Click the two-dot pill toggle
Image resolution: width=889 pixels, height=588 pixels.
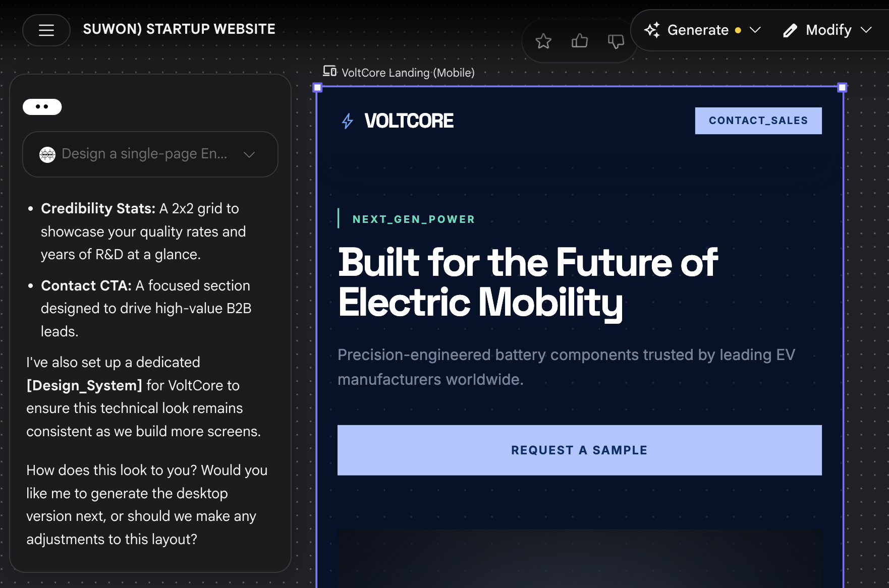[x=42, y=107]
